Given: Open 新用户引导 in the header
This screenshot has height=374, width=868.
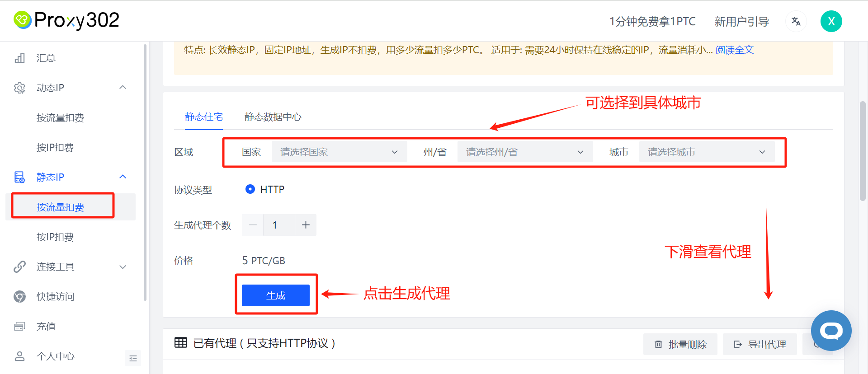Looking at the screenshot, I should pyautogui.click(x=742, y=21).
